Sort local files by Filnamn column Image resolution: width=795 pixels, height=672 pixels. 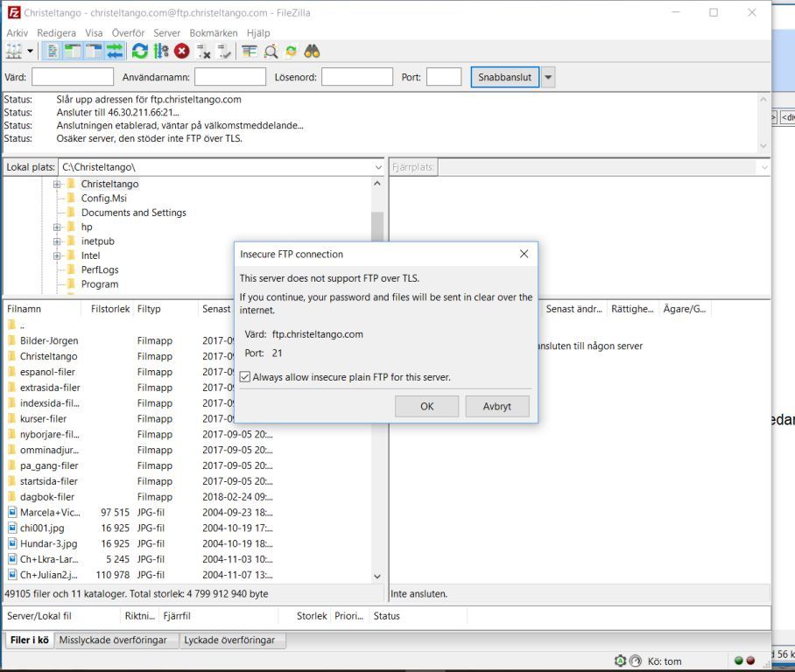click(43, 309)
